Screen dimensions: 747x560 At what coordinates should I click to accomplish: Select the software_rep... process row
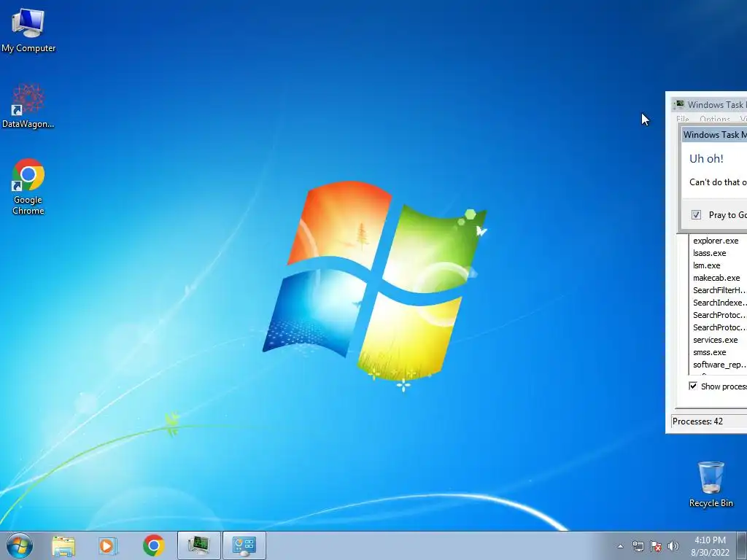tap(719, 365)
